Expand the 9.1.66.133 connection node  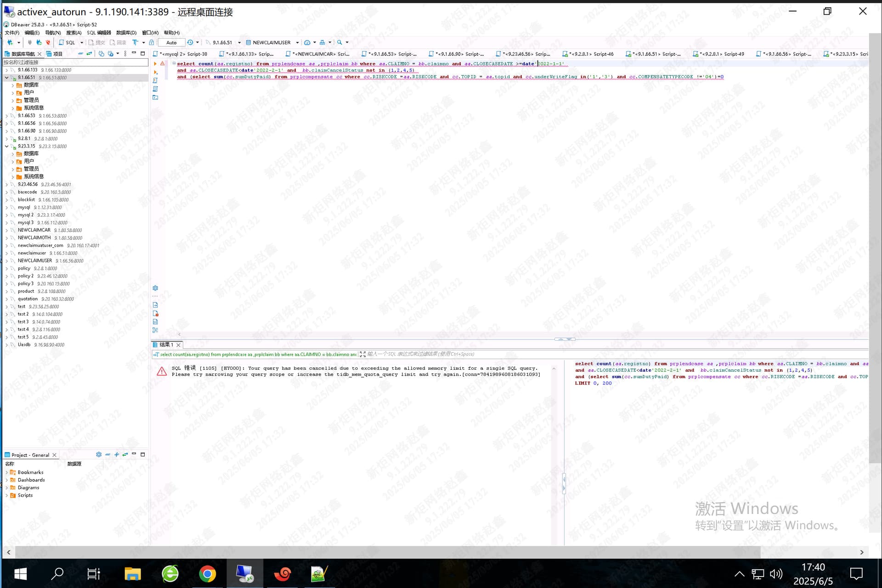tap(6, 70)
